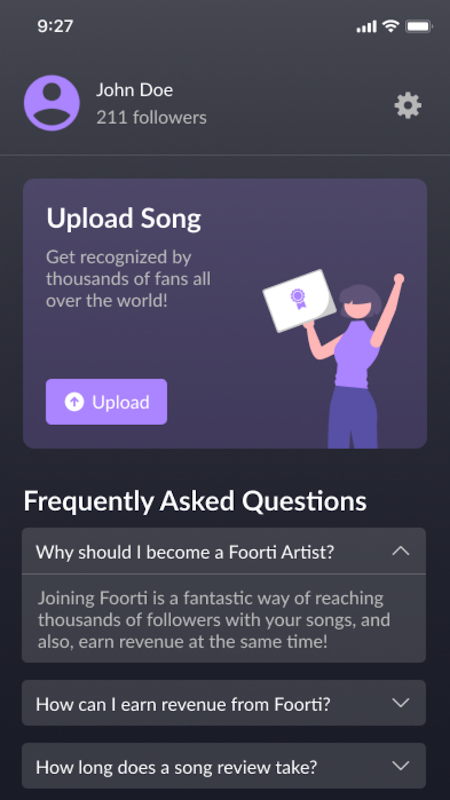The image size is (450, 800).
Task: Tap the Wi-Fi icon in status bar
Action: click(x=391, y=26)
